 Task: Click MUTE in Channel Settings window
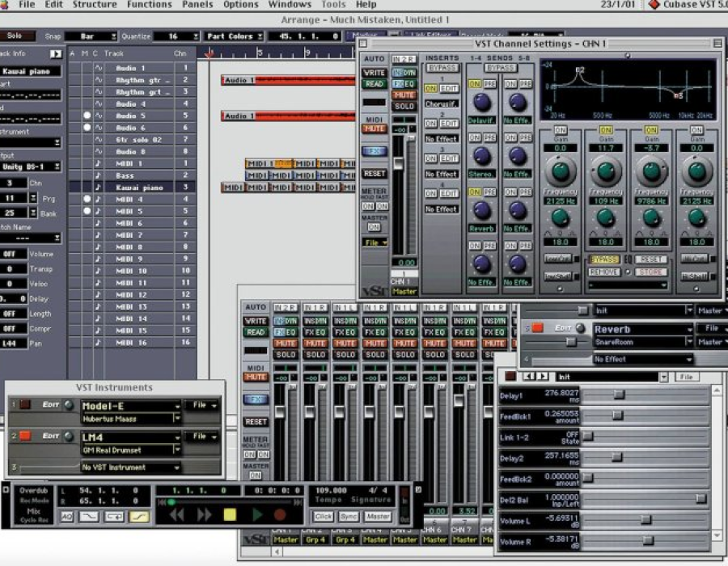coord(404,95)
